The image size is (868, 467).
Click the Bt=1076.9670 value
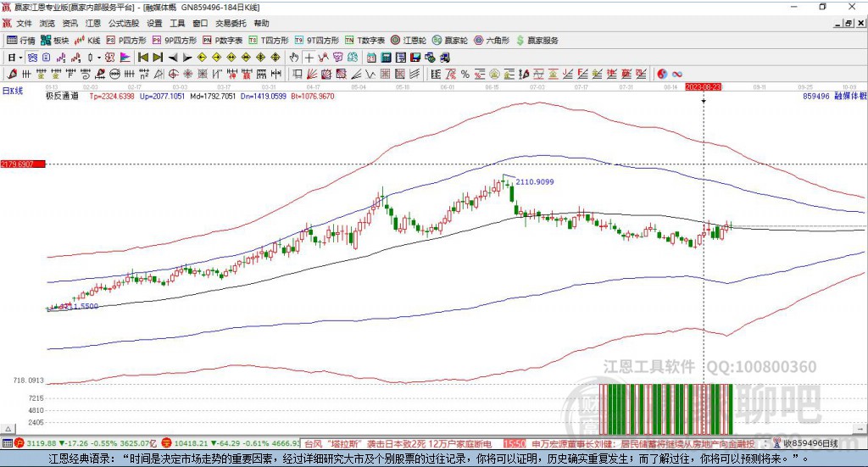(x=313, y=97)
